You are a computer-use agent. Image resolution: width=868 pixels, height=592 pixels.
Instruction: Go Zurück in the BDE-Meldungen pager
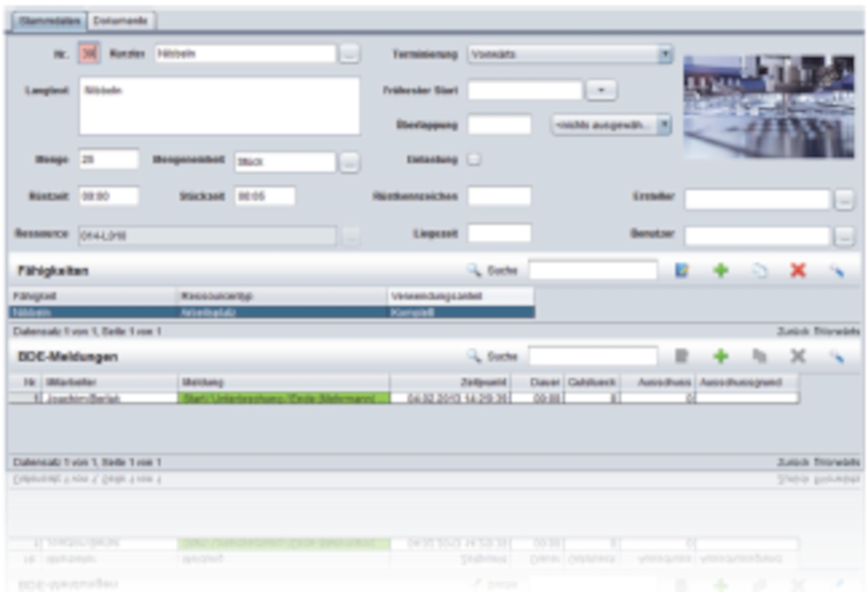point(793,462)
